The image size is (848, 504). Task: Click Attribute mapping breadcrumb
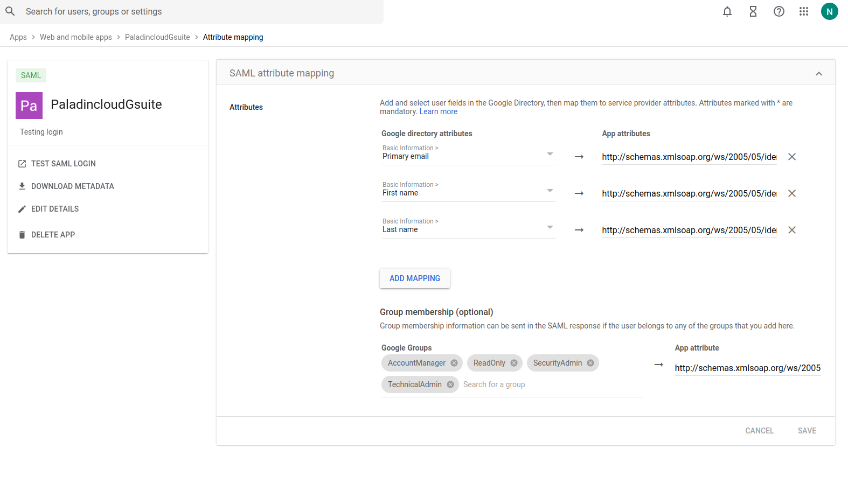233,37
